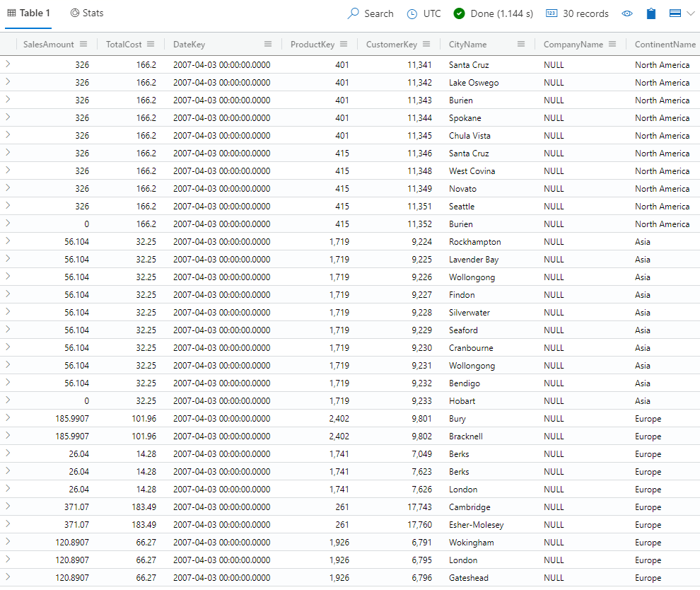Click the clipboard copy icon

[651, 13]
